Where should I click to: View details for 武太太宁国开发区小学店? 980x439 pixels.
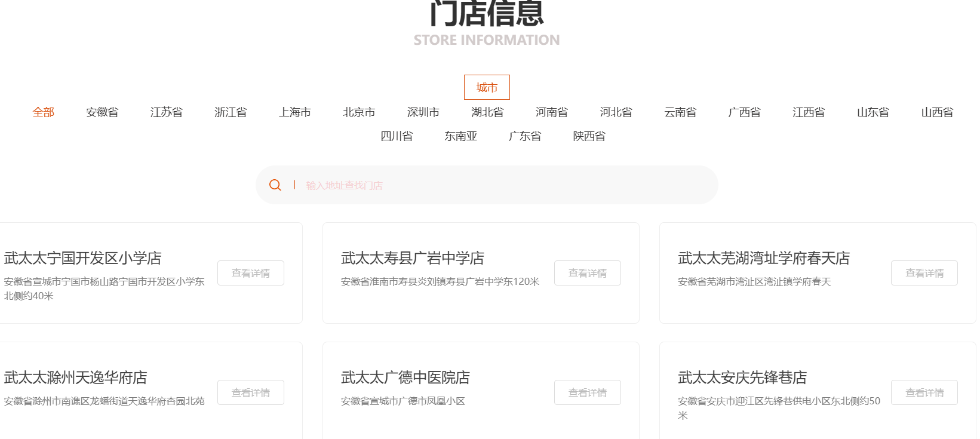pyautogui.click(x=250, y=273)
